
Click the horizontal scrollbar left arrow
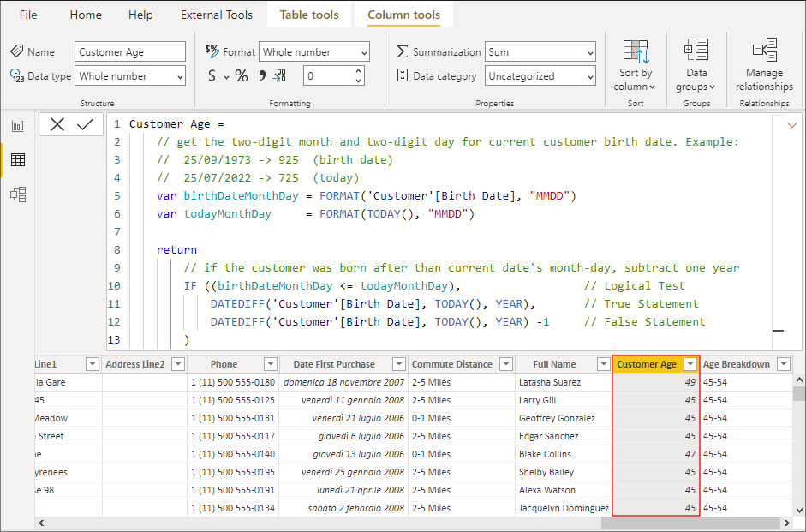click(41, 523)
